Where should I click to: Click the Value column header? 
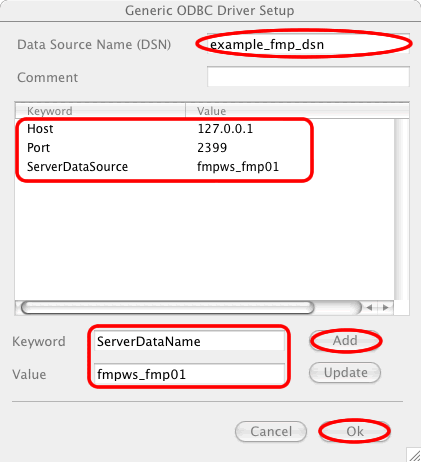pos(297,111)
